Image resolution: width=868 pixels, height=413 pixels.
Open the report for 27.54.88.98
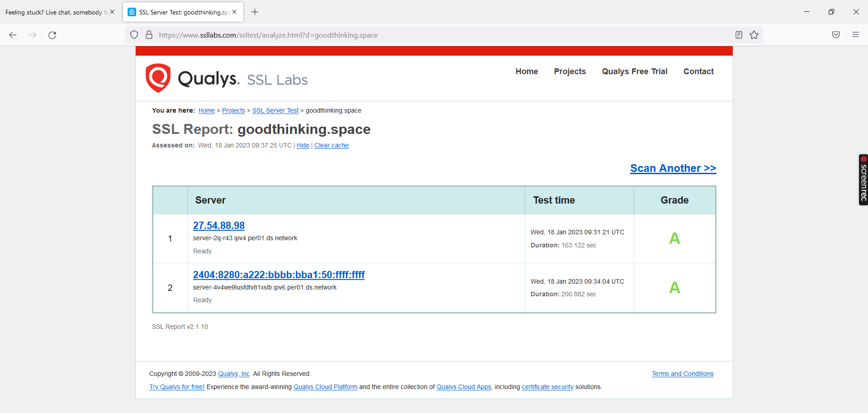218,225
